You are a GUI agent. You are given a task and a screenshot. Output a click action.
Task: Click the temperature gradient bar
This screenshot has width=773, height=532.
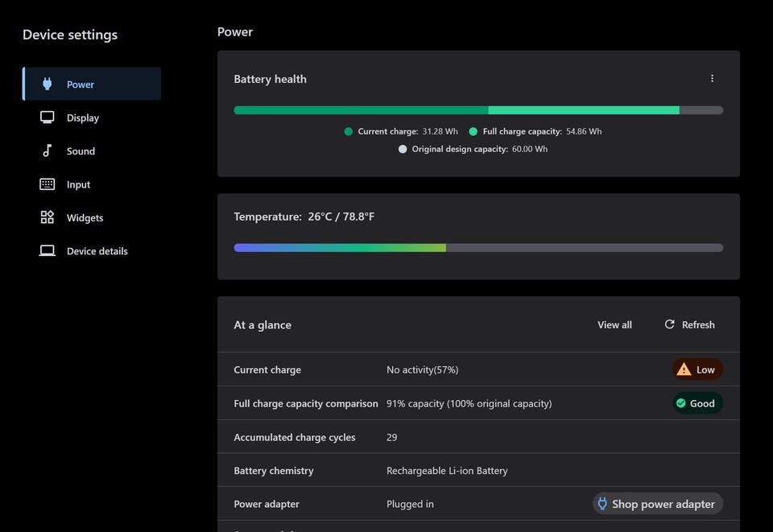click(x=478, y=248)
